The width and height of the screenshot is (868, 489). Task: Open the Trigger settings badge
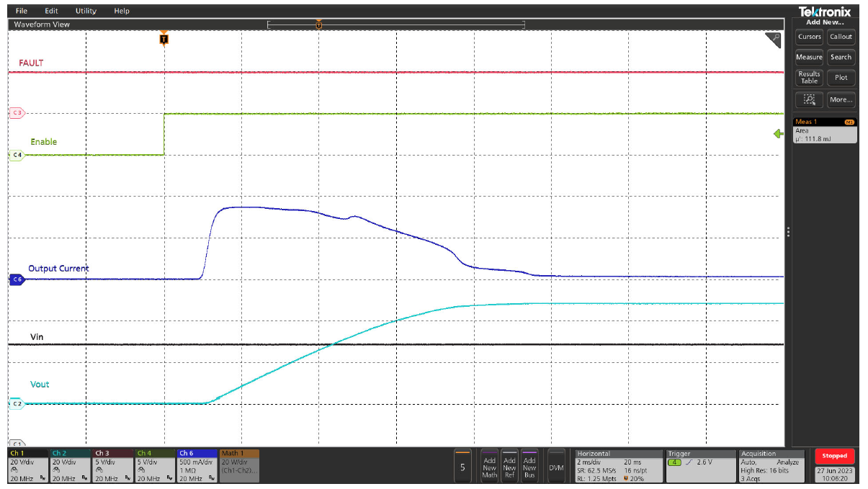(700, 466)
